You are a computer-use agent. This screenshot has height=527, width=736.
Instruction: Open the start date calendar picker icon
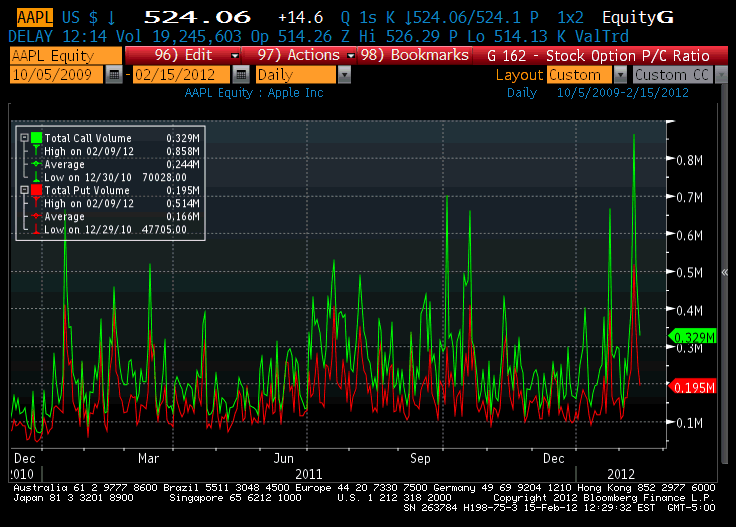(x=114, y=75)
